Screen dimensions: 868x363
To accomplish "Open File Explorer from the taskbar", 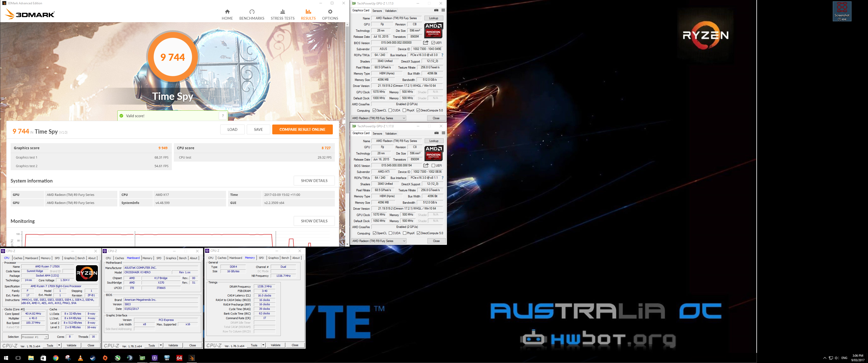I will (31, 358).
